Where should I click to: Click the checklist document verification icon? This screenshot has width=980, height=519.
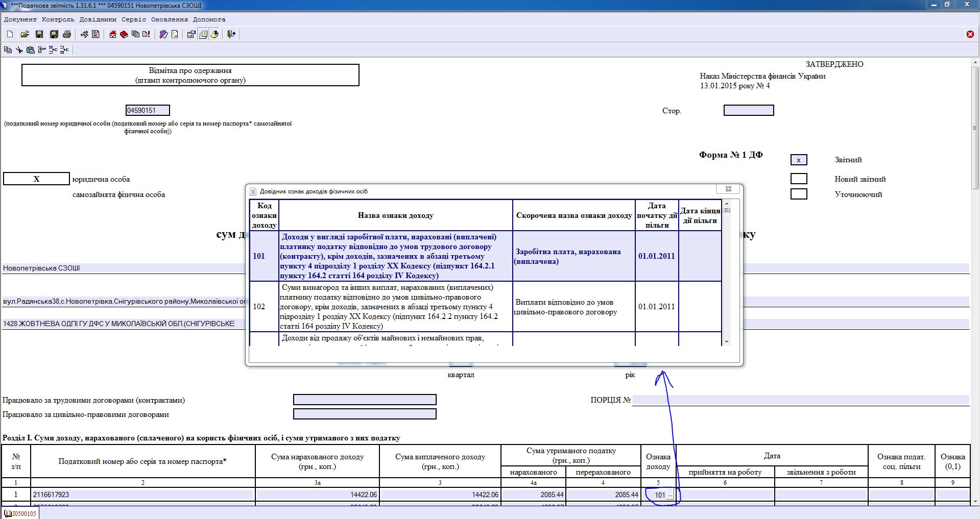(x=95, y=34)
